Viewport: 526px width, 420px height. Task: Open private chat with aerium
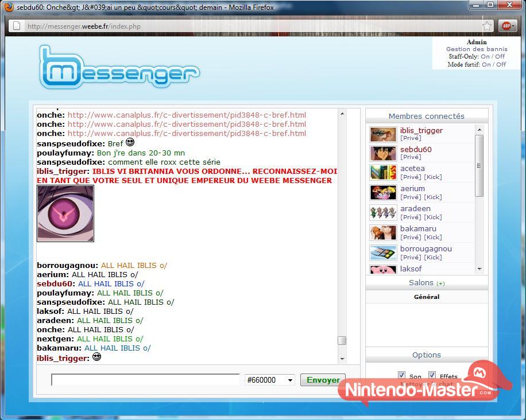pyautogui.click(x=411, y=197)
